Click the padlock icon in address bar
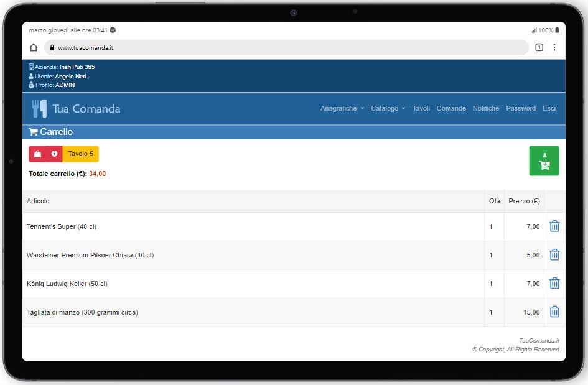 click(52, 48)
